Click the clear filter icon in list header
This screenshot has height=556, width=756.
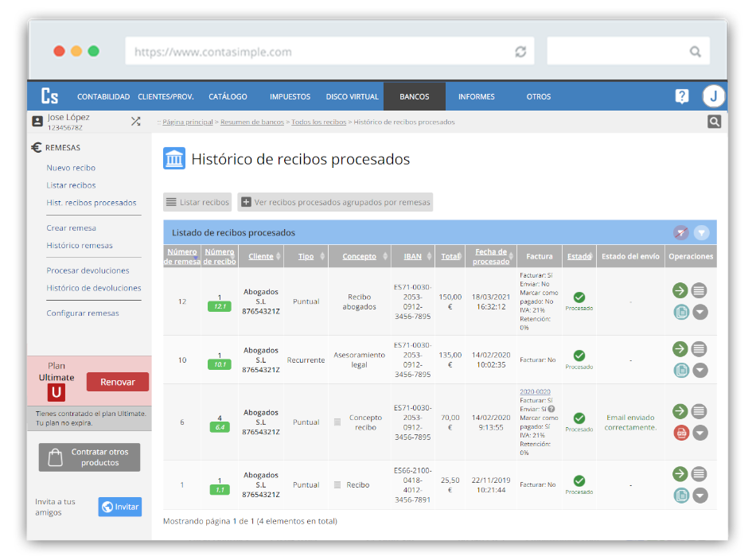680,233
